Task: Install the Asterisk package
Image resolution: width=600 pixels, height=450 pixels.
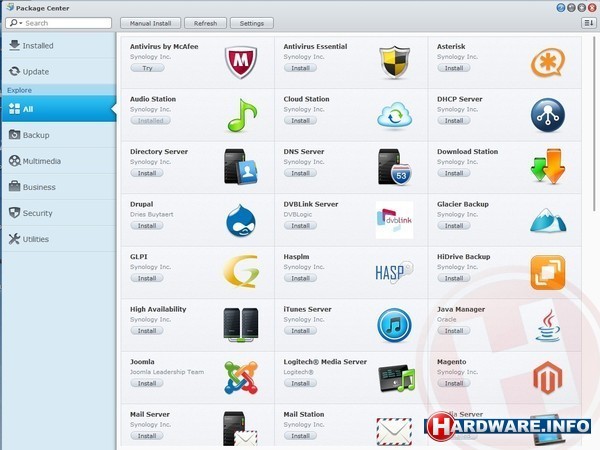Action: 454,68
